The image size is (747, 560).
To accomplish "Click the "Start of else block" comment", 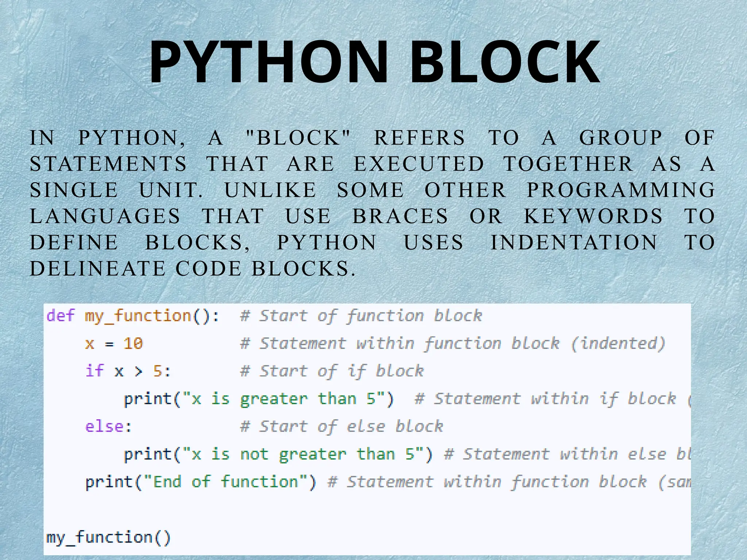I will (x=342, y=427).
